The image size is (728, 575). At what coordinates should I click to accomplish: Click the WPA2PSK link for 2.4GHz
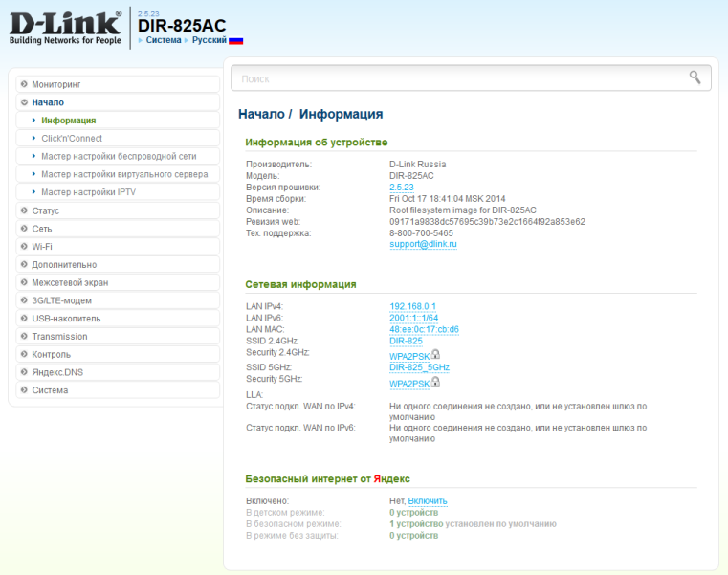click(409, 357)
